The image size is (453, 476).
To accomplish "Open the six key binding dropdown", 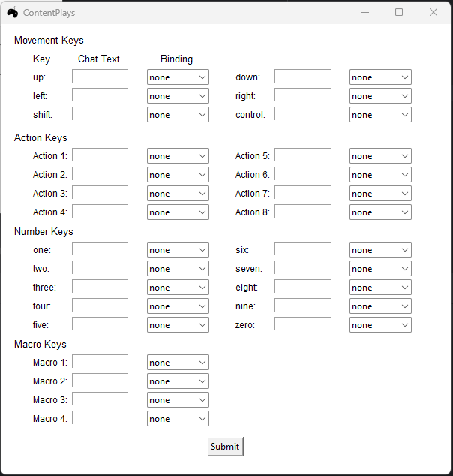I will [380, 250].
